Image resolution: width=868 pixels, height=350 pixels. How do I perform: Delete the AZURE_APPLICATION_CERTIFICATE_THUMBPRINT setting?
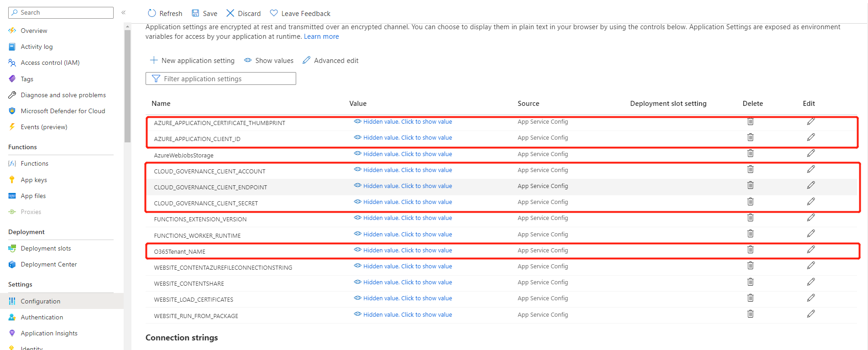[x=750, y=121]
